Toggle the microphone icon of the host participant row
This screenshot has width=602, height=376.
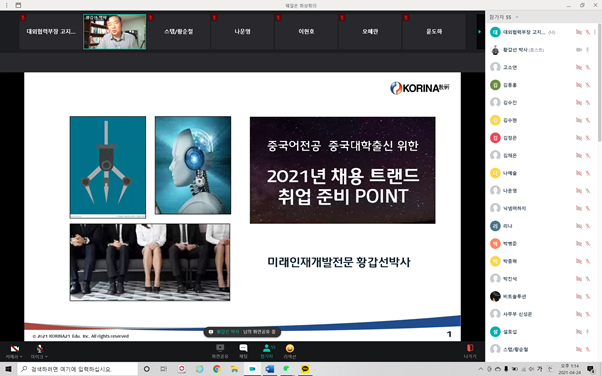click(587, 50)
